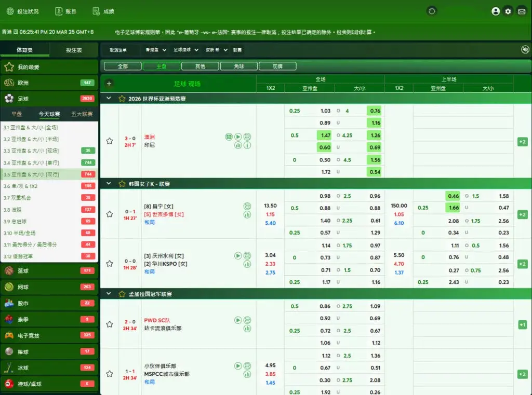Viewport: 532px width, 395px height.
Task: Select highlighted 1.47 odds for 澳洲 match
Action: [x=324, y=135]
